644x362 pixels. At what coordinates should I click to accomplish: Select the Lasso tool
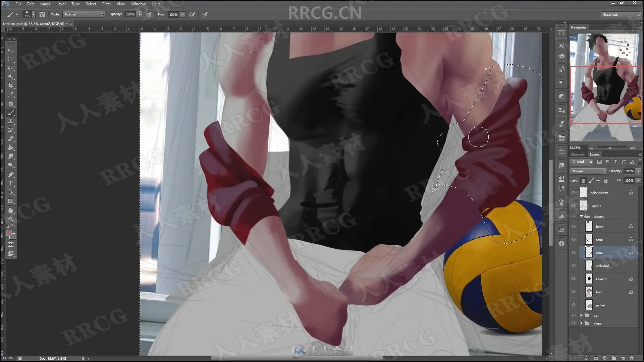[x=11, y=68]
